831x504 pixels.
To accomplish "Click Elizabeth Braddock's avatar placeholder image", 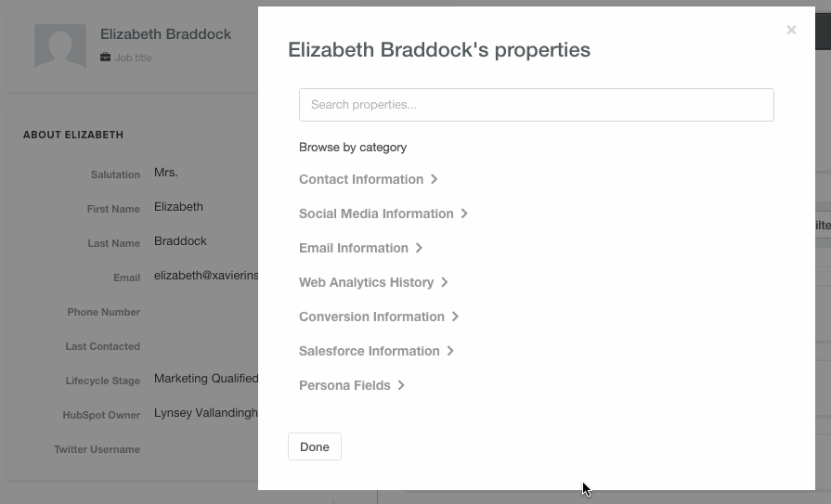I will click(x=60, y=46).
